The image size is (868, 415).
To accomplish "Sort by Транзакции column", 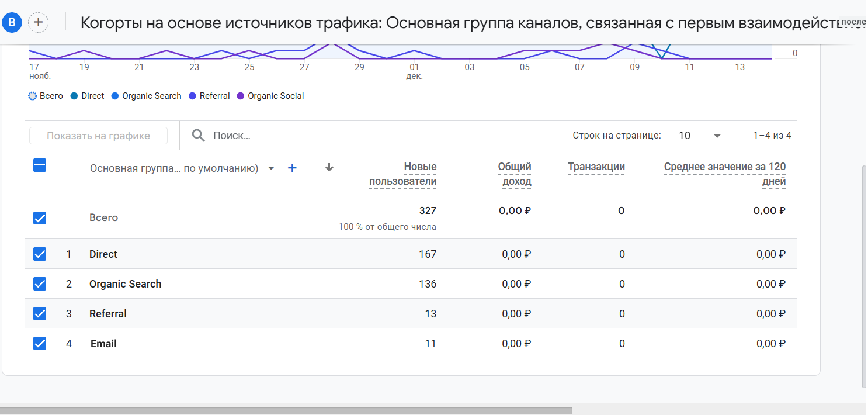I will point(596,167).
